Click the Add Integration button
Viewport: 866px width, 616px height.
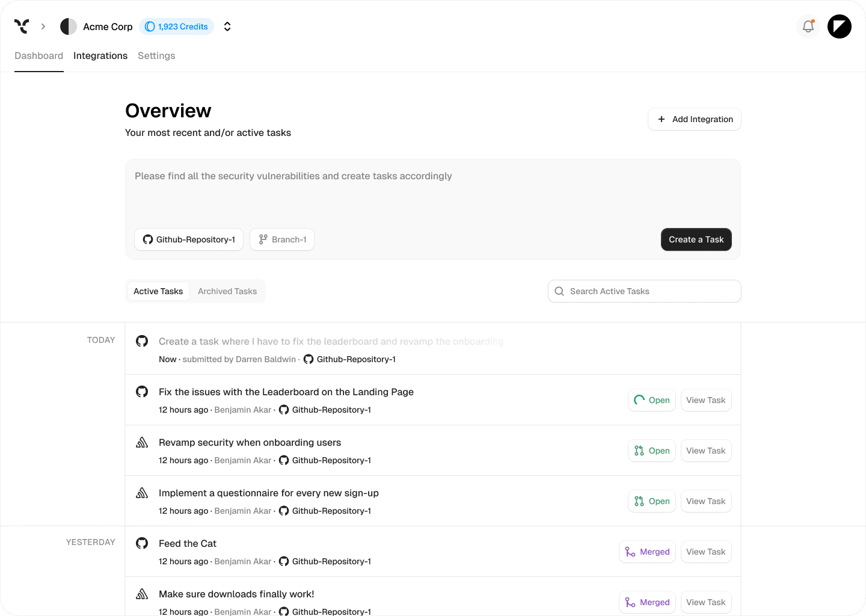coord(694,119)
